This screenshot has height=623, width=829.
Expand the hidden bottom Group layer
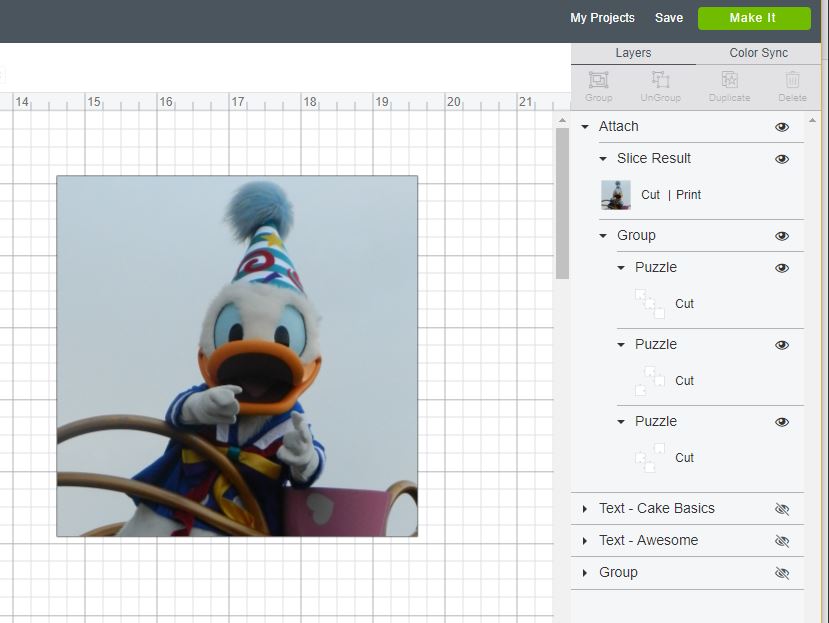click(584, 573)
